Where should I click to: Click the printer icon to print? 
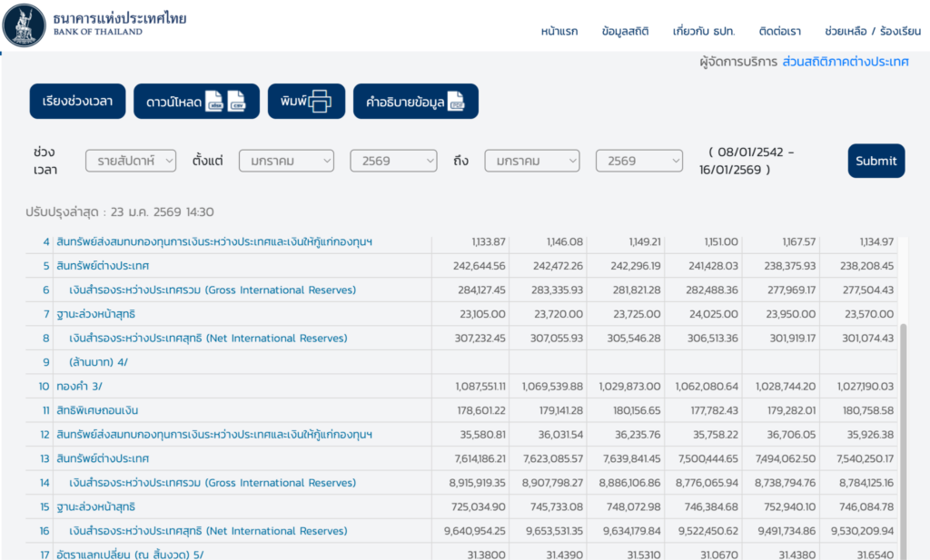[320, 102]
